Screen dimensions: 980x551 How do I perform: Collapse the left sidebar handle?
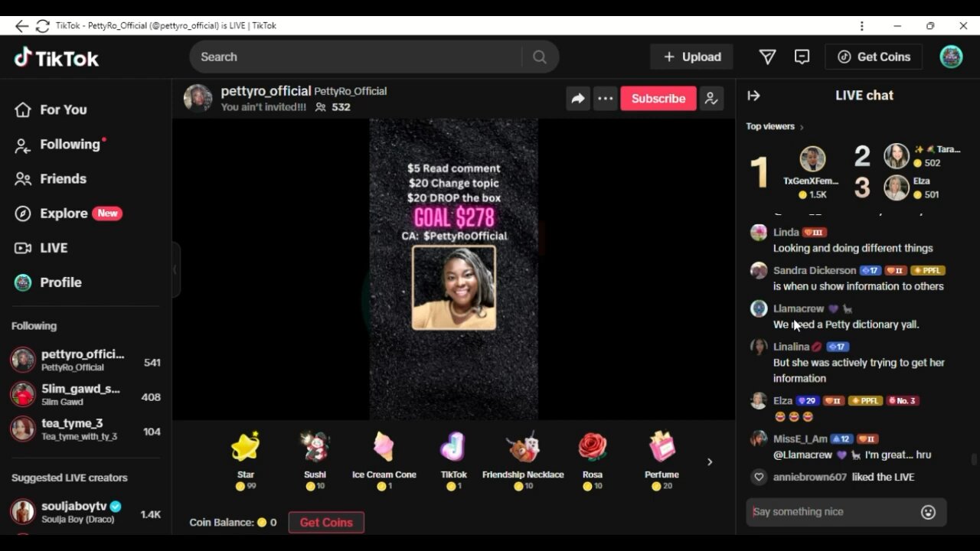coord(175,269)
